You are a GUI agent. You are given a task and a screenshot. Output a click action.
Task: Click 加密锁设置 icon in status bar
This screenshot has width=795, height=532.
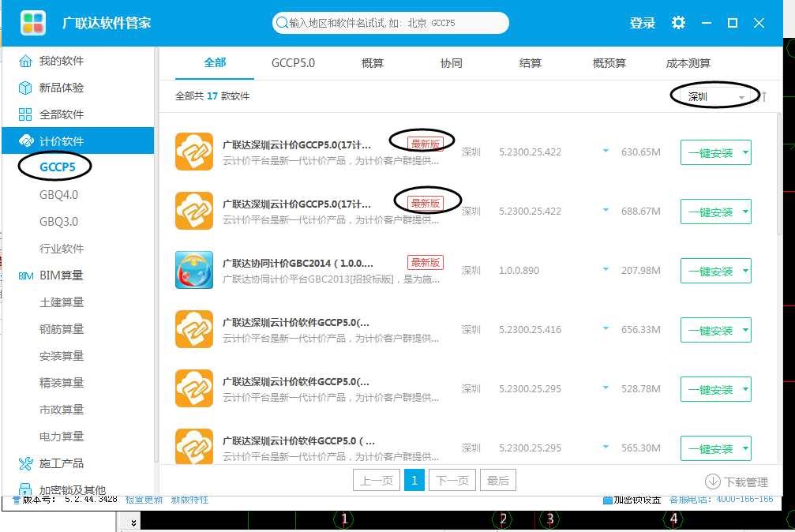click(607, 500)
